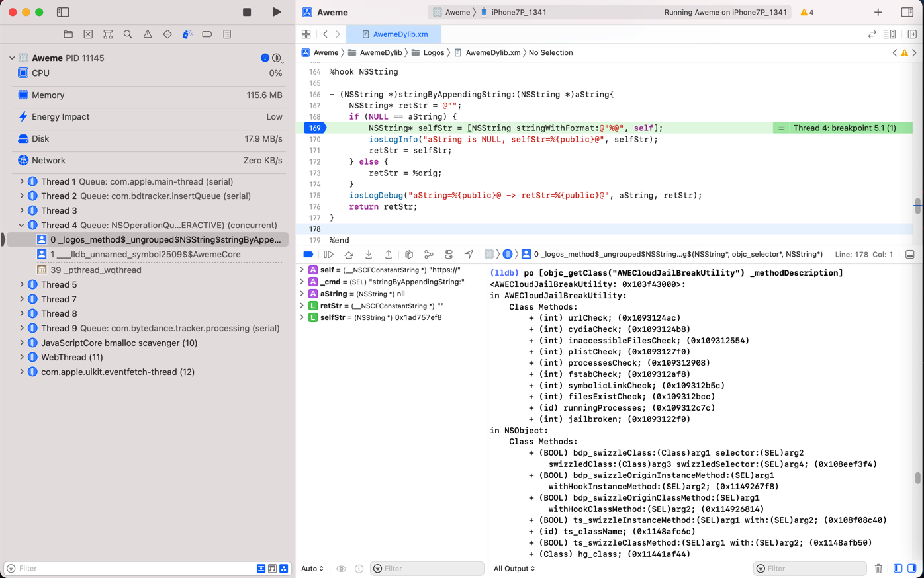Click Aweme in the editor breadcrumb
924x578 pixels.
(x=320, y=52)
